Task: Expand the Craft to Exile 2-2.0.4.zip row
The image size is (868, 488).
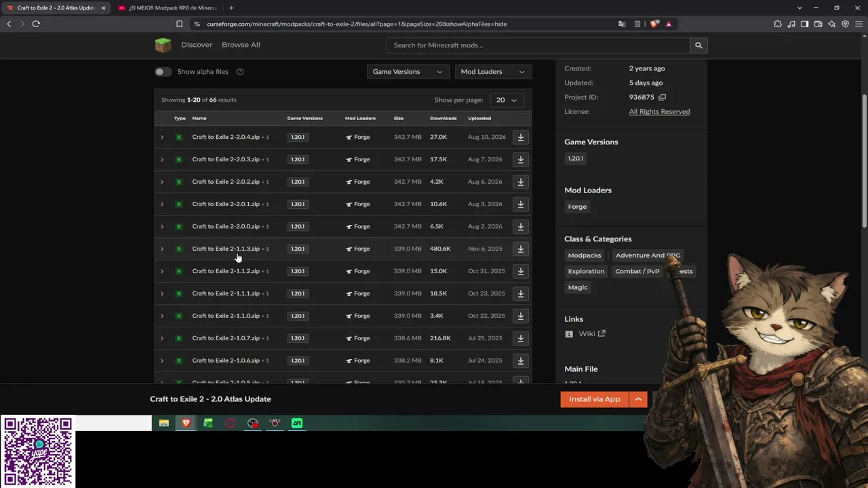Action: click(162, 137)
